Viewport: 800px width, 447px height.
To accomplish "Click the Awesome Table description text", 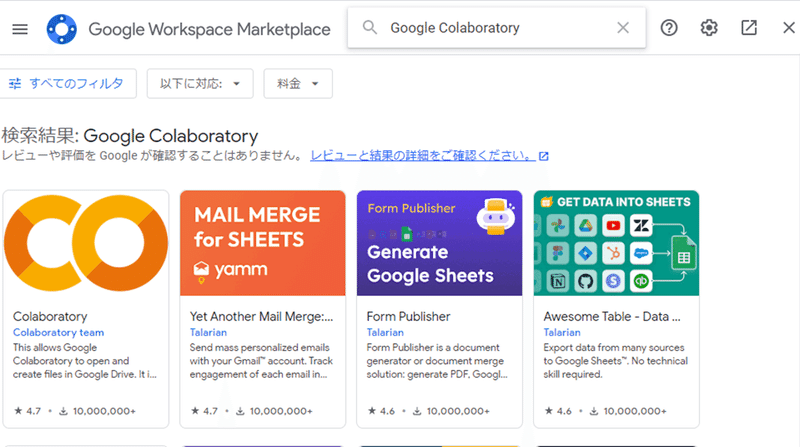I will (615, 361).
